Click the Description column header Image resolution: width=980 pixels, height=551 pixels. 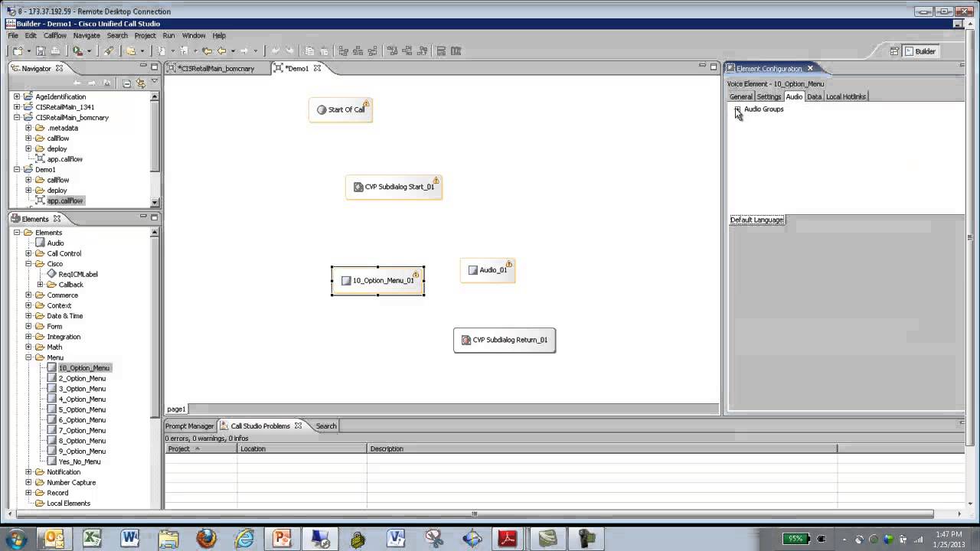click(602, 448)
